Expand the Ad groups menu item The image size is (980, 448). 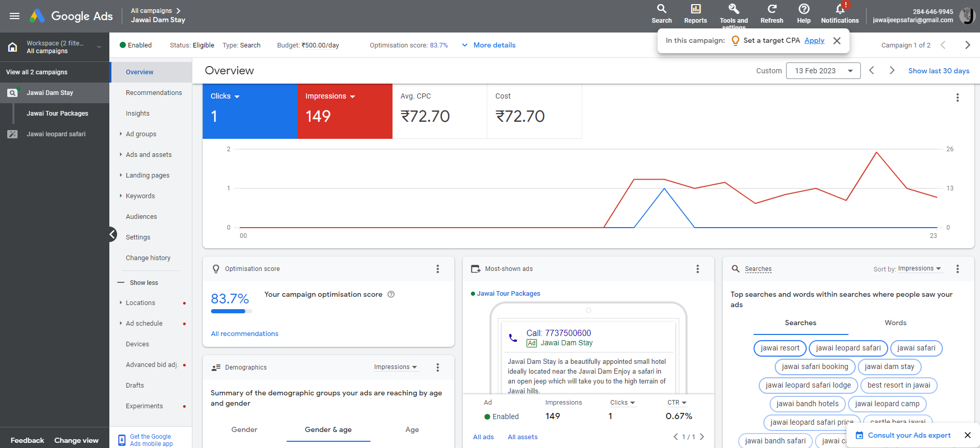tap(141, 134)
